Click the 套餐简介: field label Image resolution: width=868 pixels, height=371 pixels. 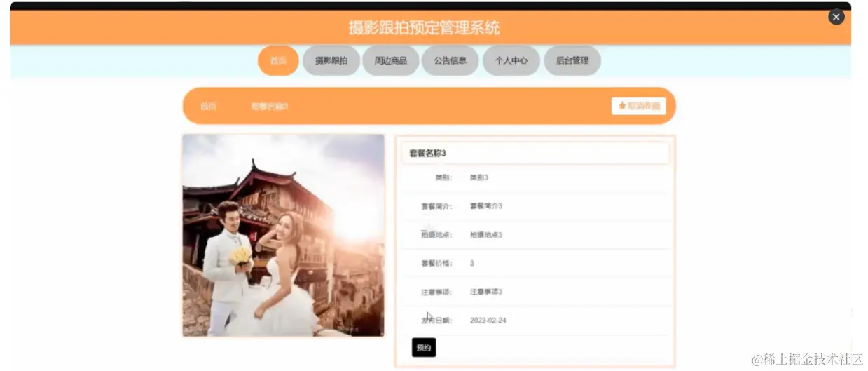(436, 206)
